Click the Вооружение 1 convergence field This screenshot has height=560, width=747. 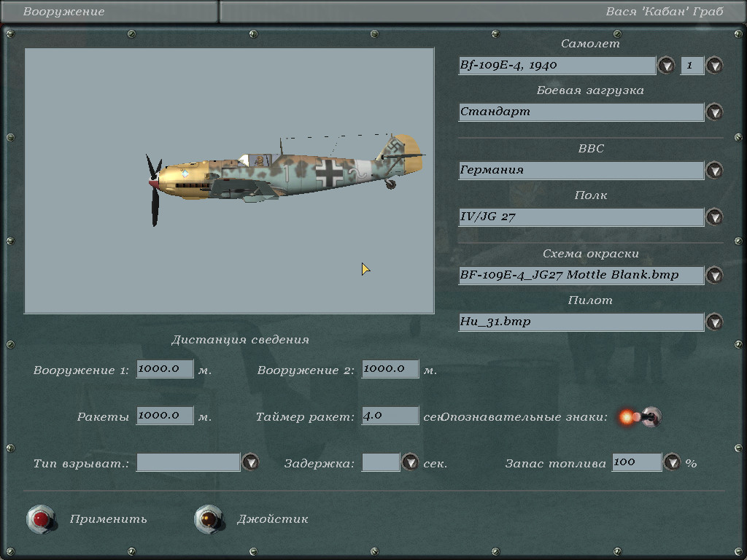click(165, 369)
